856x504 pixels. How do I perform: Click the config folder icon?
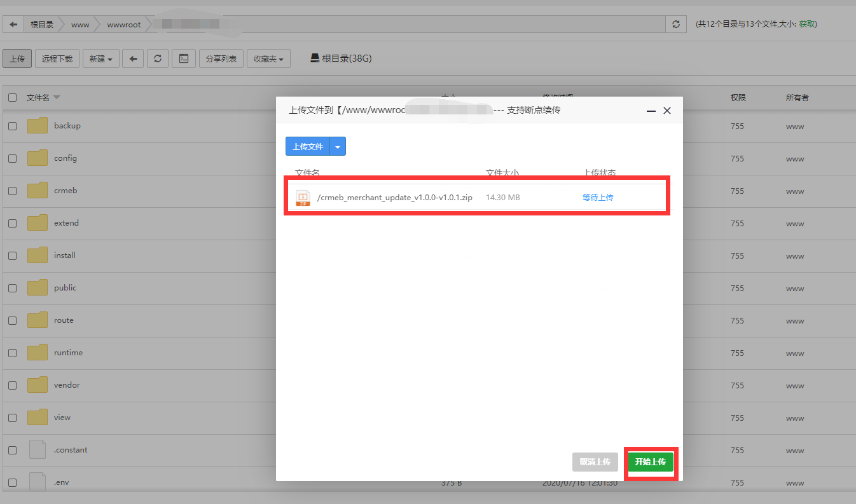[38, 158]
